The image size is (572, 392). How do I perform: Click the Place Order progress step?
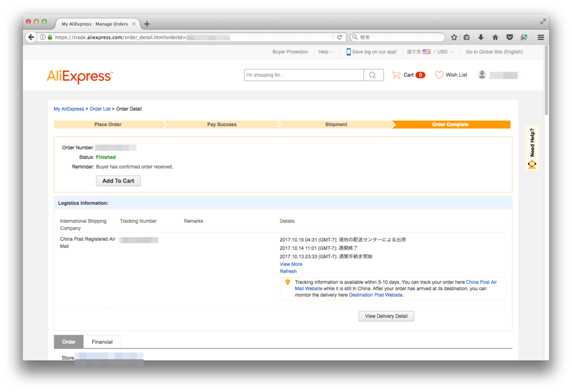tap(108, 125)
